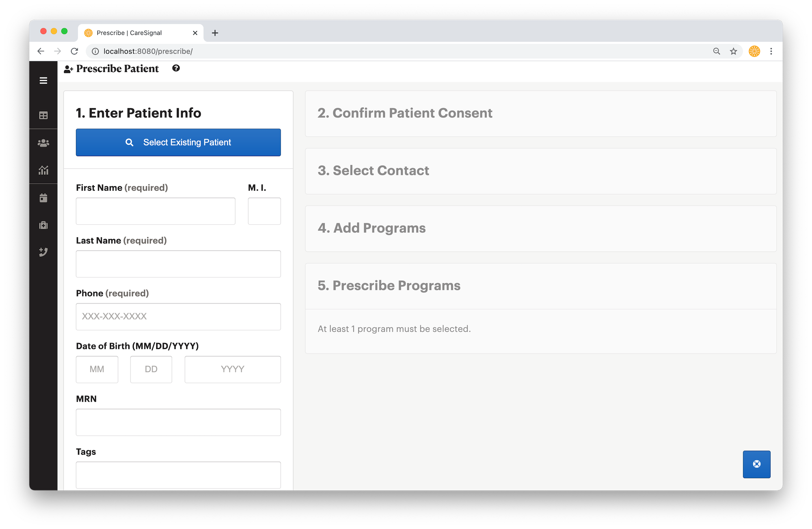Open the dashboard grid icon in the sidebar
The width and height of the screenshot is (812, 529).
coord(43,116)
